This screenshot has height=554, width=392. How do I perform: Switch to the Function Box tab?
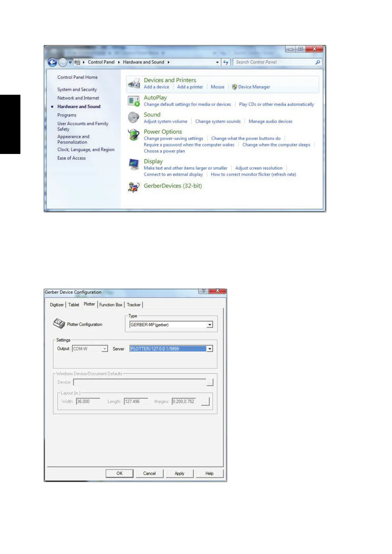pyautogui.click(x=111, y=305)
